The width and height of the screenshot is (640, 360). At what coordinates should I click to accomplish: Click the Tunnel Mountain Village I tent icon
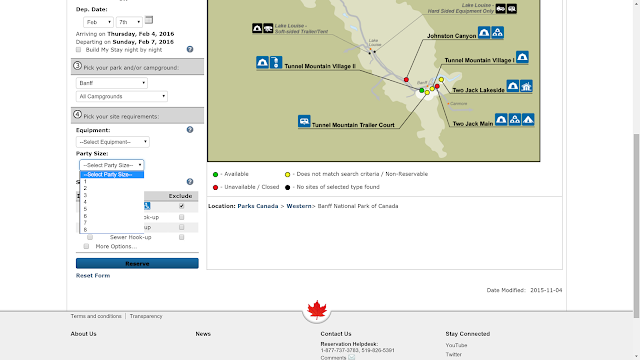coord(522,57)
